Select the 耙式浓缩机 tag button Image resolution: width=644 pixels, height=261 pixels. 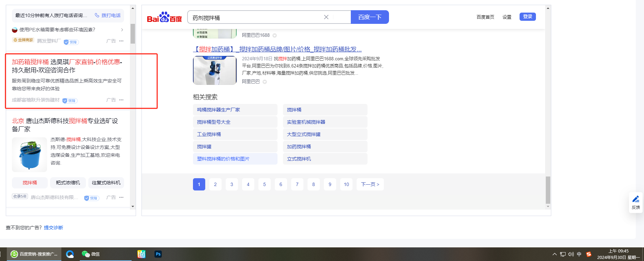(68, 183)
